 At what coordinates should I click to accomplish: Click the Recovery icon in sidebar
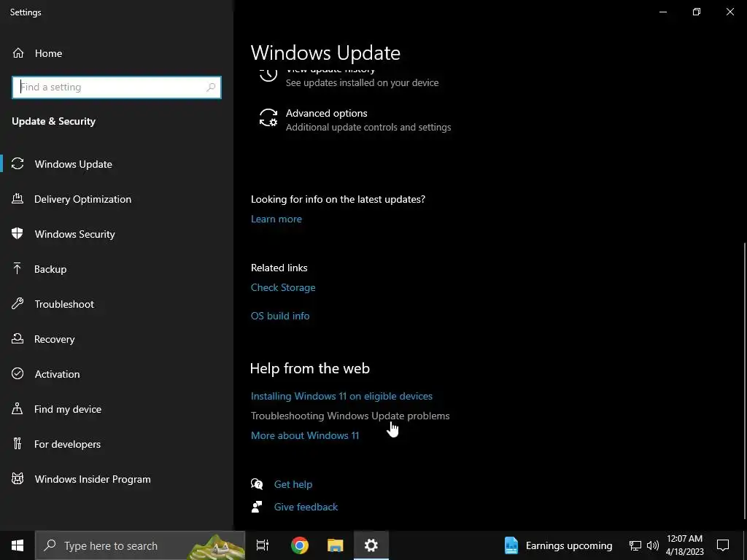pos(18,338)
